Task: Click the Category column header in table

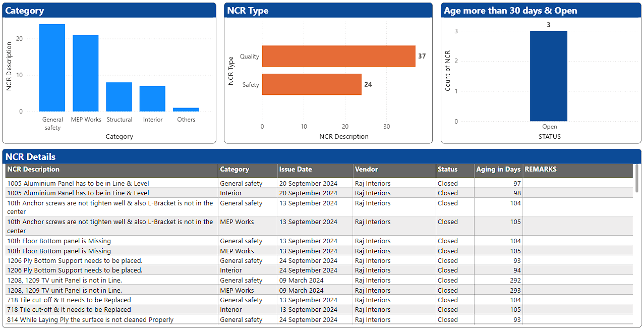Action: [x=235, y=170]
